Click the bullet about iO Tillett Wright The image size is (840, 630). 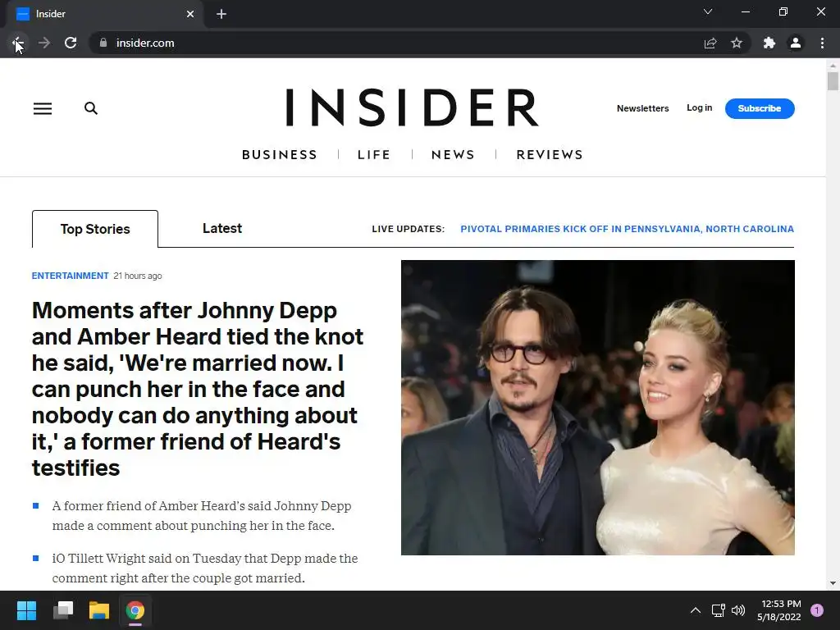tap(204, 568)
